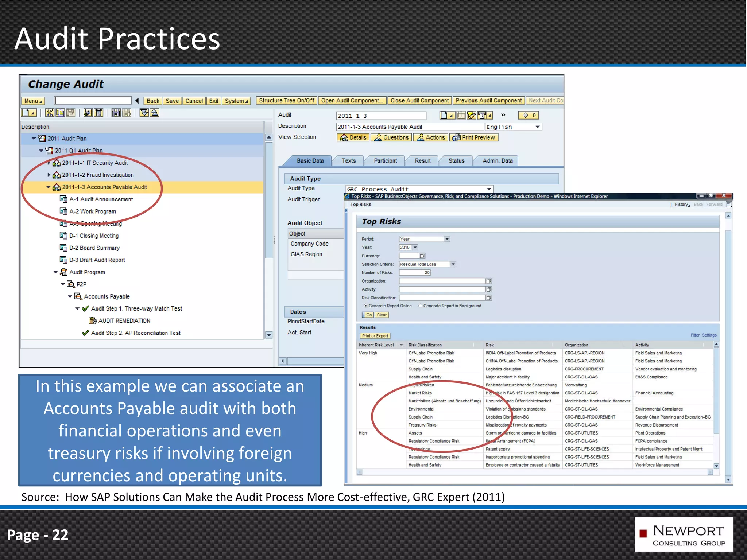Collapse the P2P tree node
Viewport: 747px width, 560px height.
point(63,284)
